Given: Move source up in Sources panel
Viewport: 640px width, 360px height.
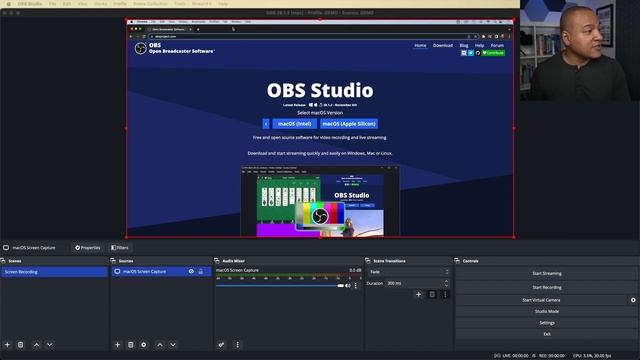Looking at the screenshot, I should click(x=160, y=345).
